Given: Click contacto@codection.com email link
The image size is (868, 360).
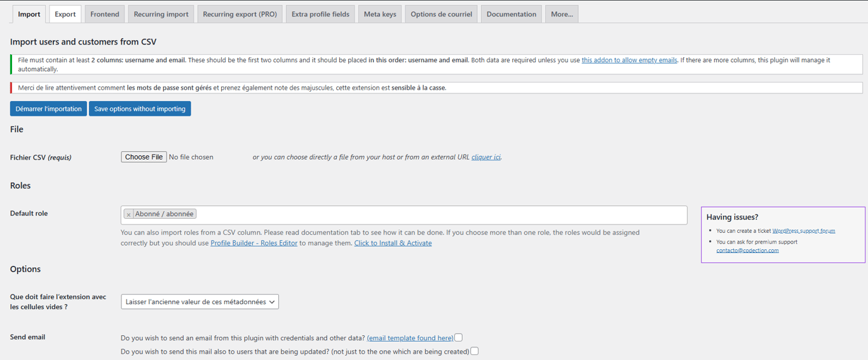Looking at the screenshot, I should 747,251.
